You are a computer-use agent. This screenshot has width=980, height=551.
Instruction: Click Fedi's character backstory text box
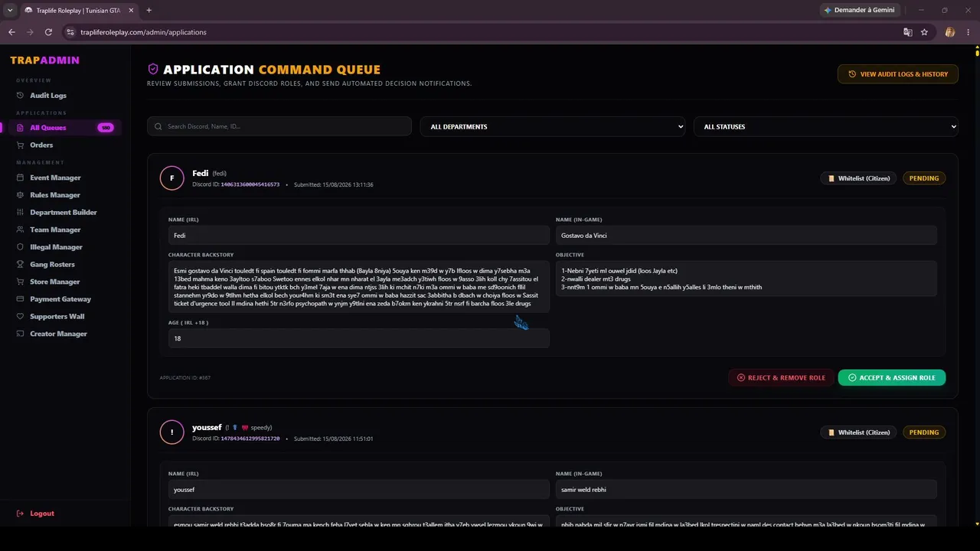click(x=359, y=287)
